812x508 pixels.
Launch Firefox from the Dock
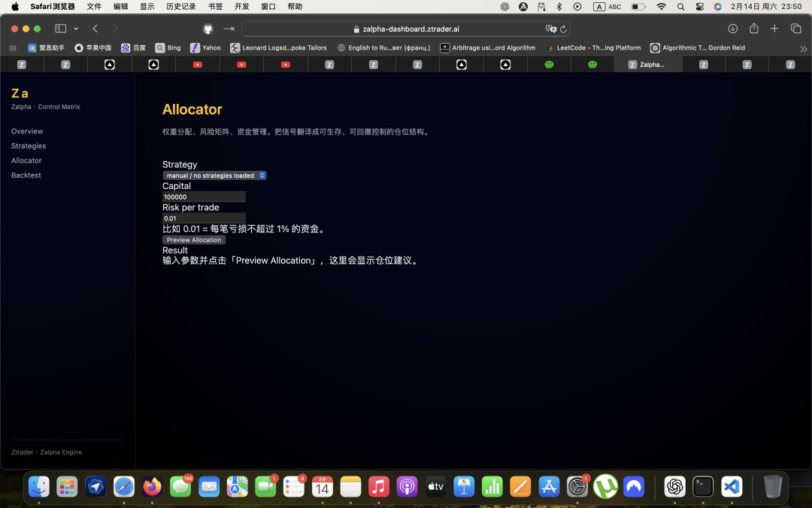pyautogui.click(x=152, y=487)
